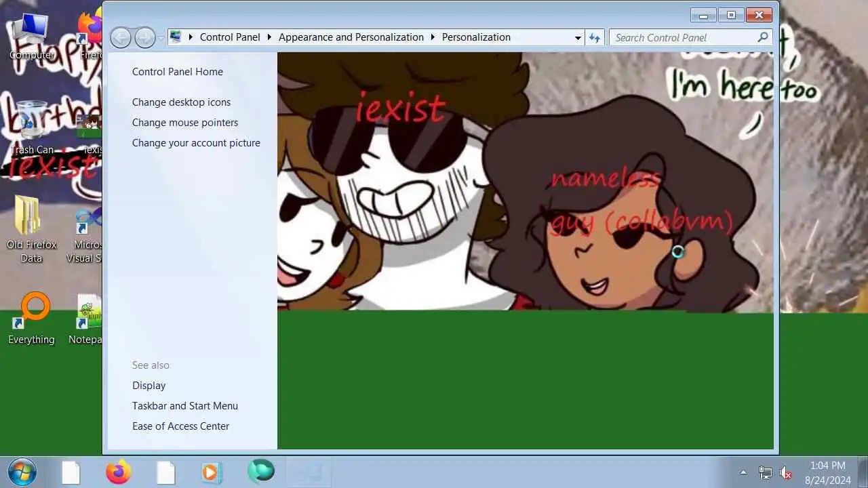Go forward in Control Panel navigation
868x488 pixels.
(144, 38)
